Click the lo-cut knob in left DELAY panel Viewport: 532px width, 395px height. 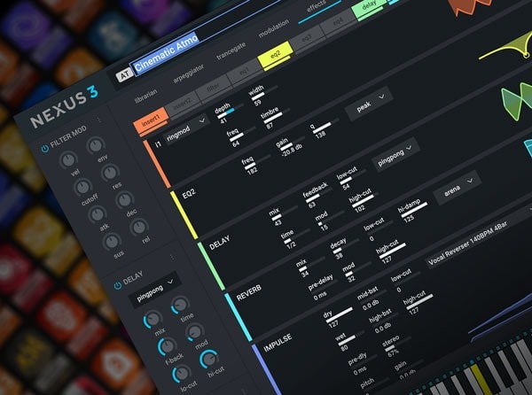(181, 374)
